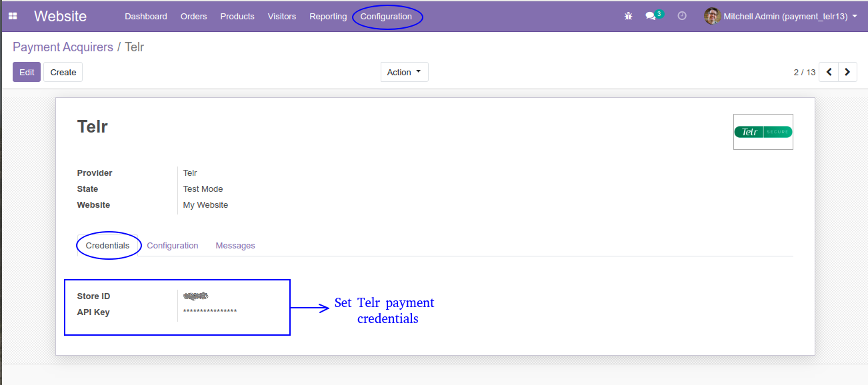Switch to the Credentials tab

coord(108,245)
